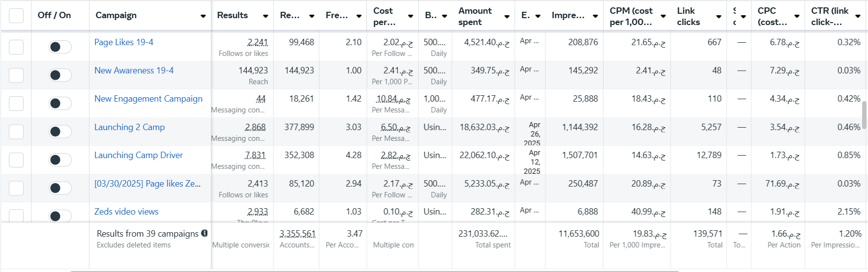The height and width of the screenshot is (272, 868).
Task: Click the Cost per result column arrow
Action: tap(411, 16)
